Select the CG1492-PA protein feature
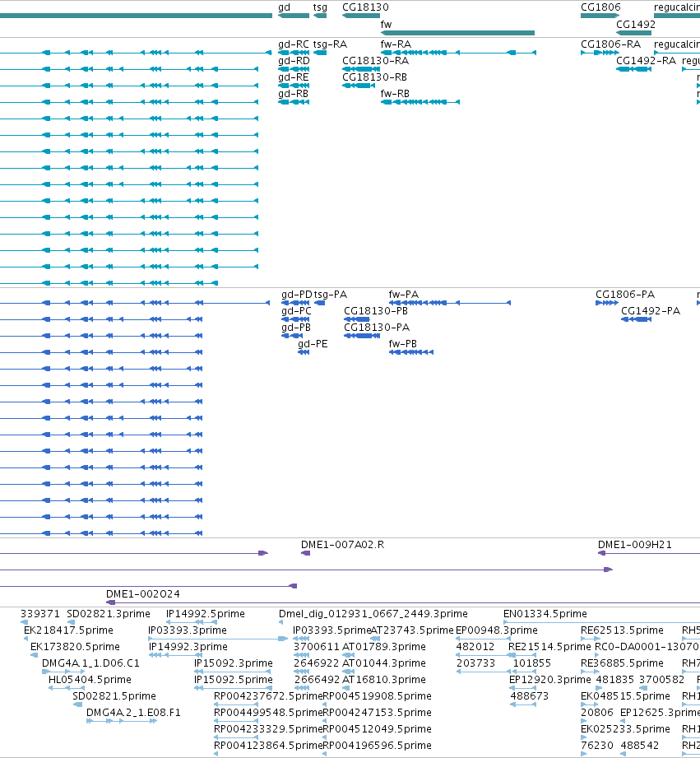 (636, 319)
